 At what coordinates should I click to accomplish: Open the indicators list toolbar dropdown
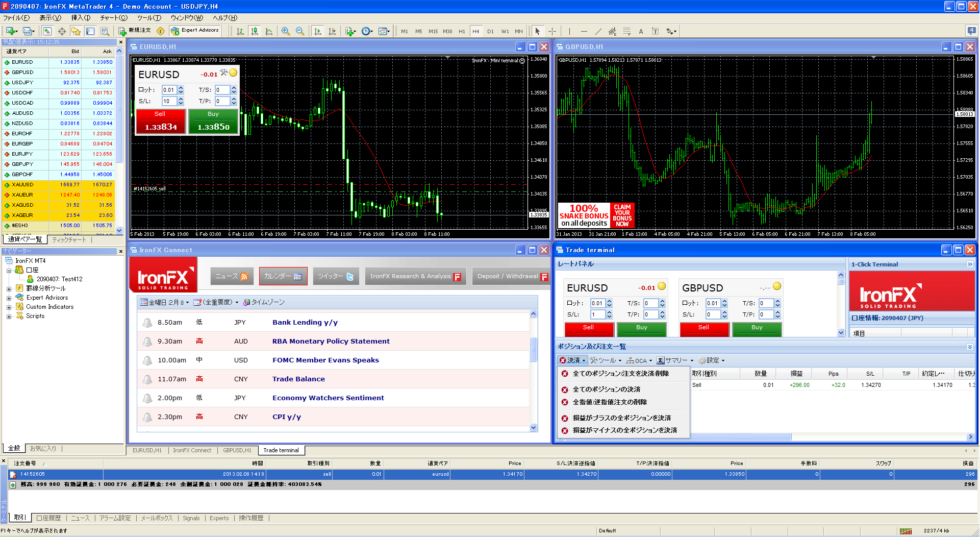click(x=350, y=31)
